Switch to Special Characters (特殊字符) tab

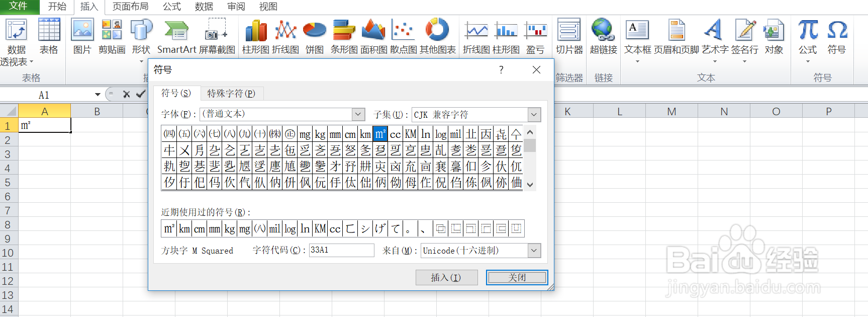click(231, 94)
